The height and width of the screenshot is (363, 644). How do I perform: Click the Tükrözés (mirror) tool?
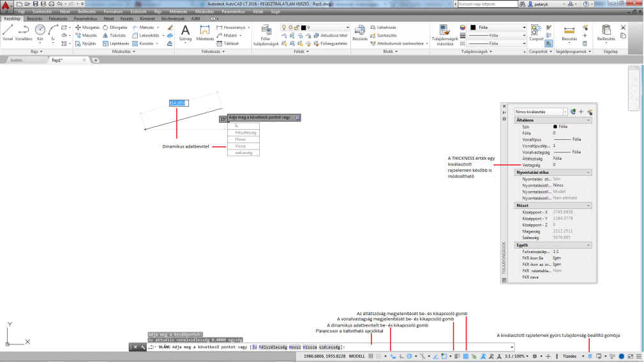tap(114, 35)
